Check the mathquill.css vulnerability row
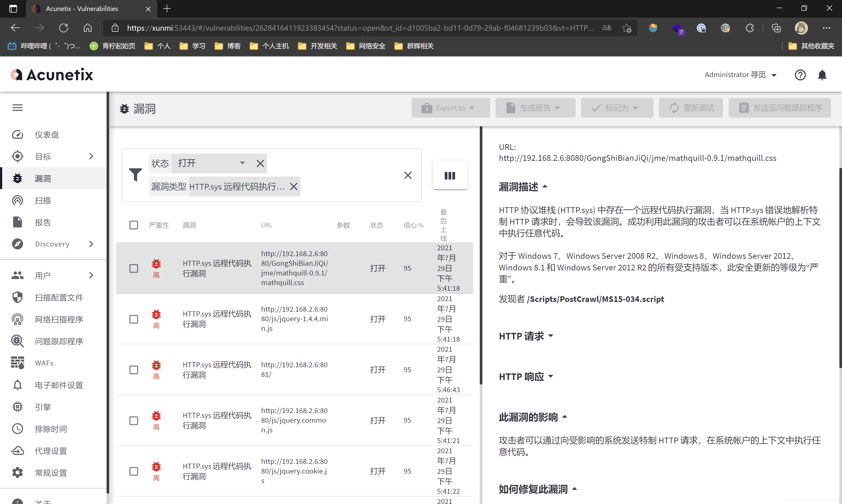The width and height of the screenshot is (842, 504). (x=134, y=268)
